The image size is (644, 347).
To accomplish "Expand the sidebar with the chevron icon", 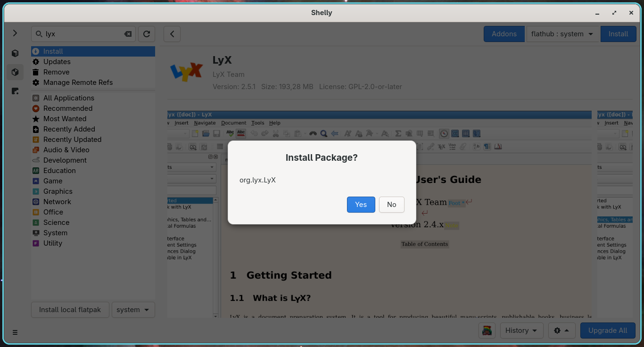I will (x=15, y=33).
